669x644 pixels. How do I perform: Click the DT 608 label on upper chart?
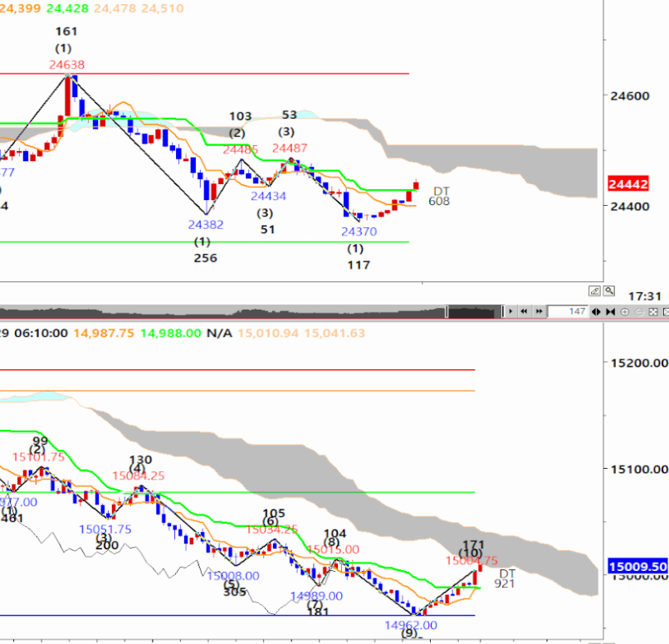440,196
